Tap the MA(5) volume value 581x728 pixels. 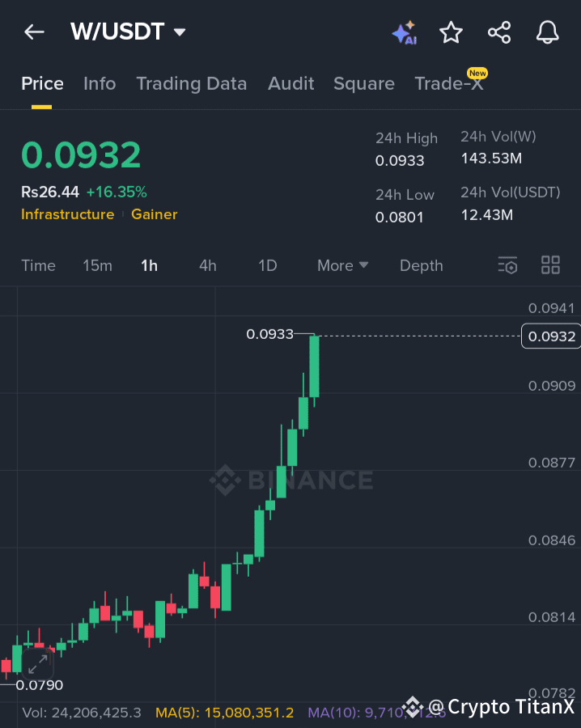(224, 713)
